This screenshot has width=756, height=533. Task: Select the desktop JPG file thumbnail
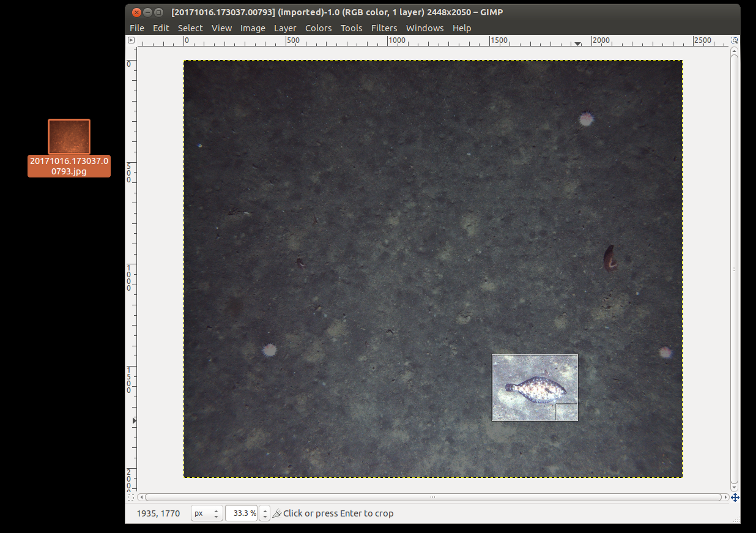point(69,136)
